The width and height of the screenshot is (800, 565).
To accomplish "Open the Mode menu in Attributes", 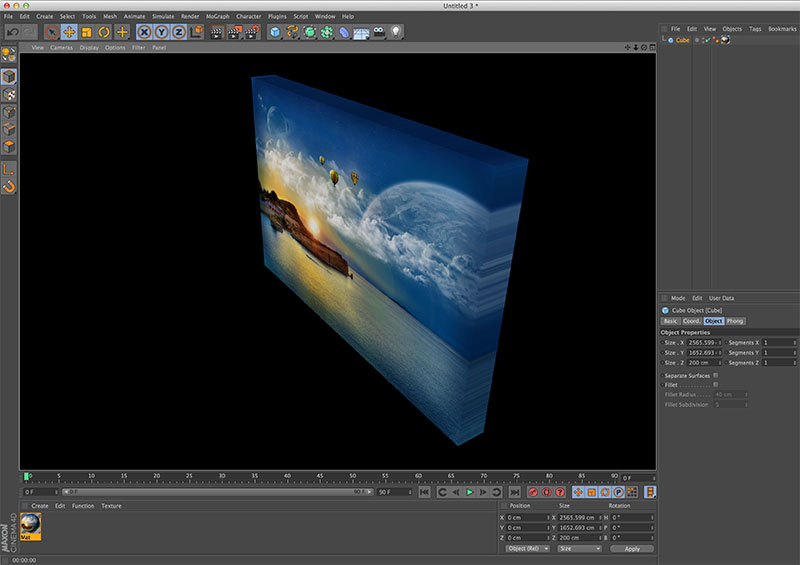I will [x=678, y=298].
